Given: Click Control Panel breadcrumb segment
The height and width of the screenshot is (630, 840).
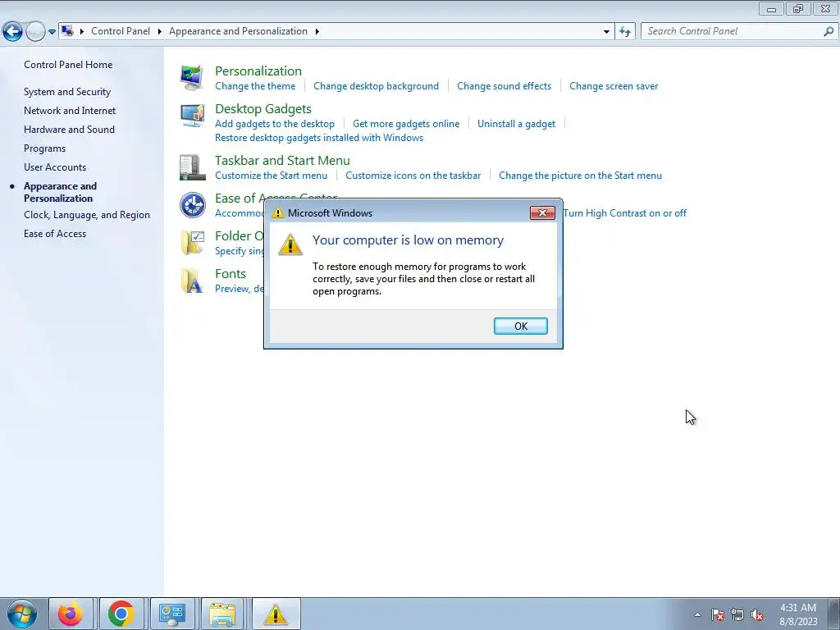Looking at the screenshot, I should (x=121, y=31).
